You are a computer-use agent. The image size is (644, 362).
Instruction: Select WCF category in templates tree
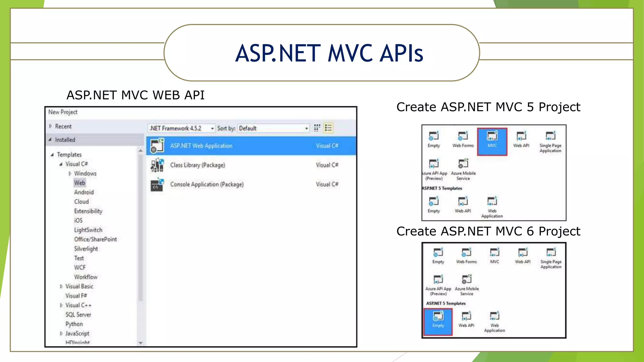80,267
